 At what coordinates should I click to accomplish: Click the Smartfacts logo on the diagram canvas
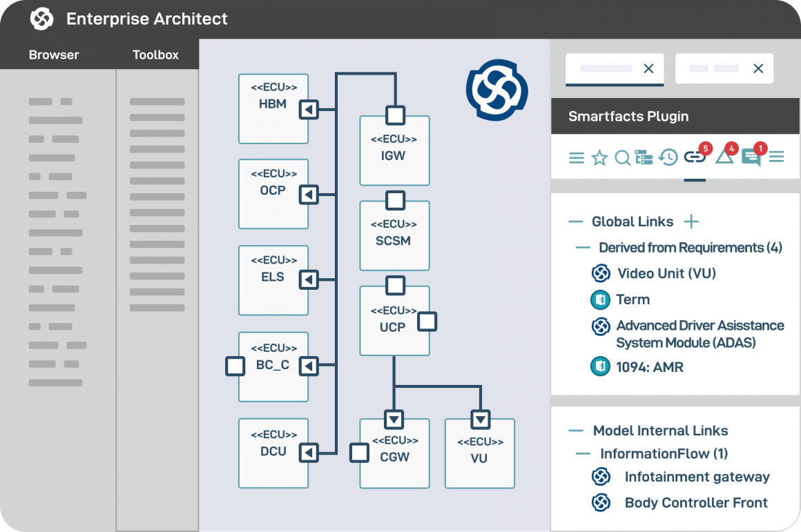(498, 90)
